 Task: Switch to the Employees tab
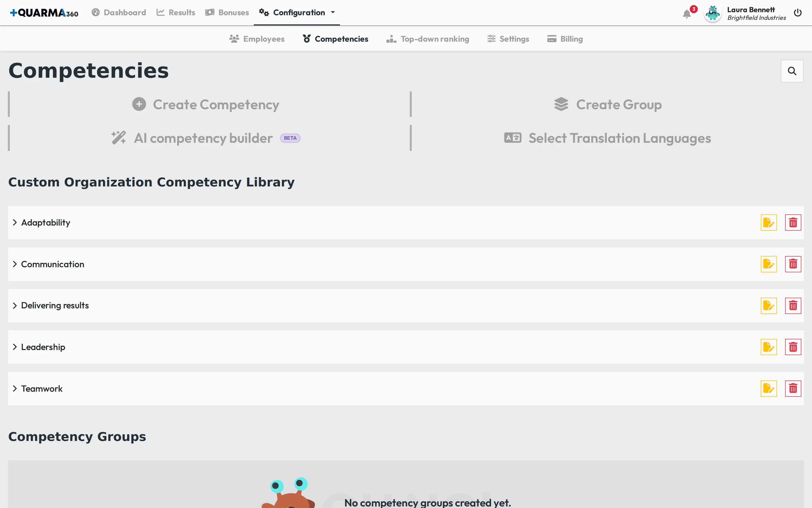coord(257,39)
